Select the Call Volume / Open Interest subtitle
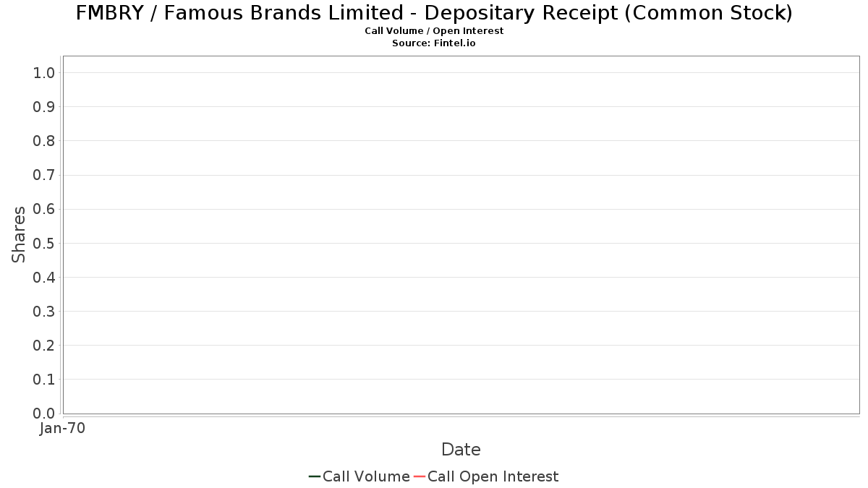This screenshot has width=868, height=488. pos(434,31)
